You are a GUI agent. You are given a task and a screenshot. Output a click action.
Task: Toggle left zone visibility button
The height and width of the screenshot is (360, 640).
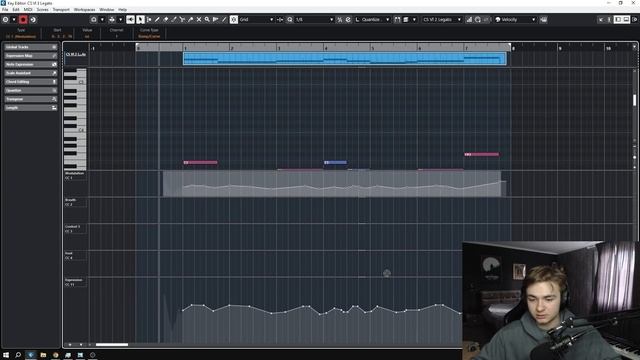[x=618, y=20]
